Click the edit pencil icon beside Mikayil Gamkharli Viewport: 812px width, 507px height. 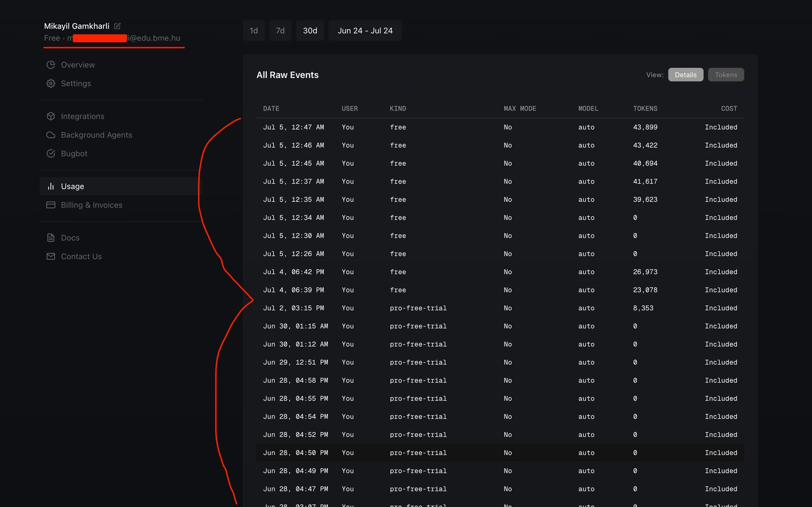point(118,26)
